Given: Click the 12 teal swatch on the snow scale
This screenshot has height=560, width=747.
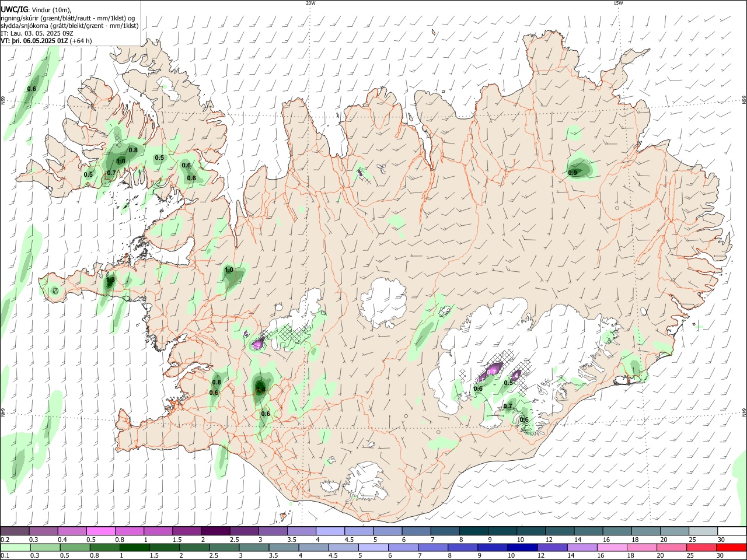Looking at the screenshot, I should click(559, 531).
